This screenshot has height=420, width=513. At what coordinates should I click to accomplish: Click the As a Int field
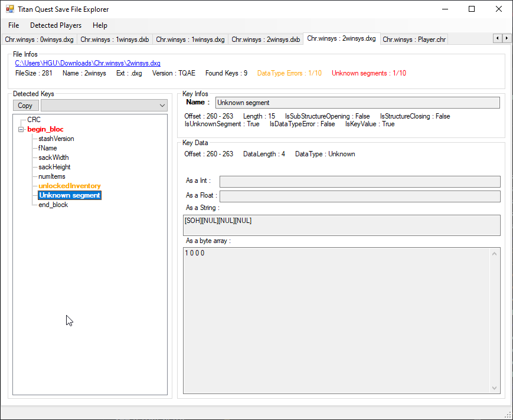(360, 182)
